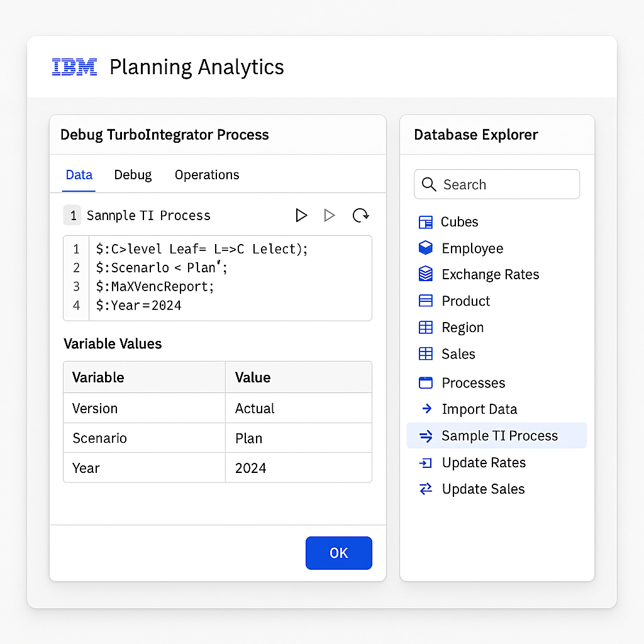Click the Processes folder icon

pyautogui.click(x=426, y=382)
